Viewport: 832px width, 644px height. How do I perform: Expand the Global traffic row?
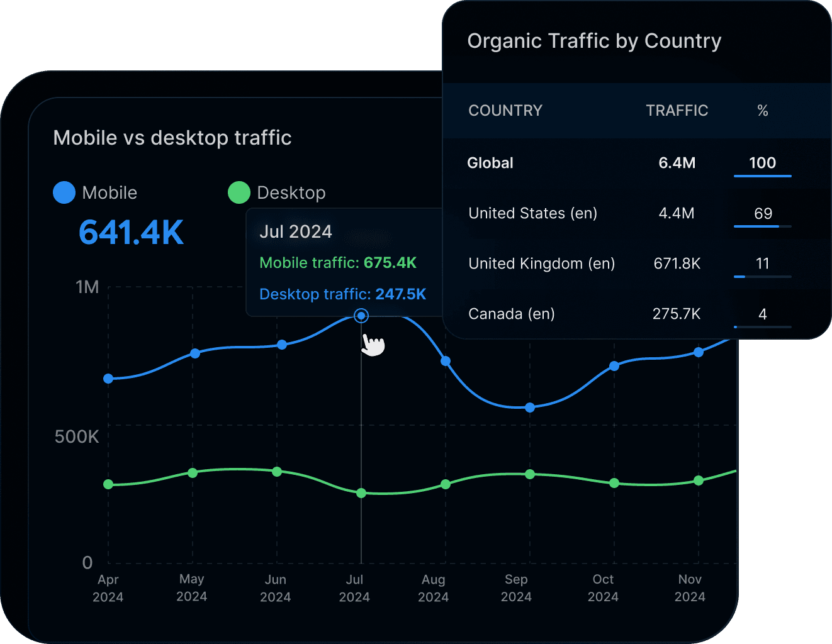490,163
